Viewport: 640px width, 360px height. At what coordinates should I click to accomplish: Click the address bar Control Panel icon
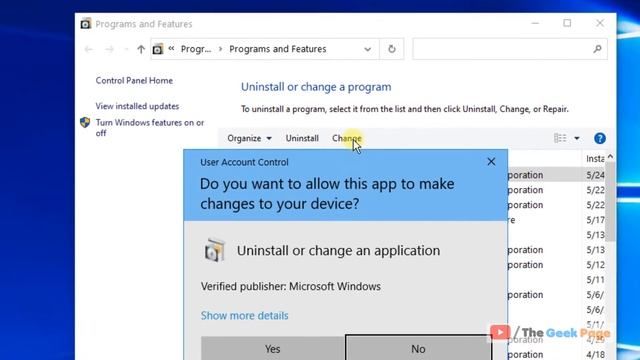(158, 49)
